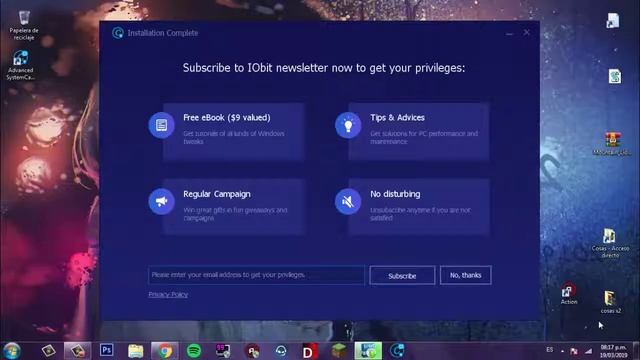Click the Show desktop strip on the taskbar

click(x=637, y=351)
